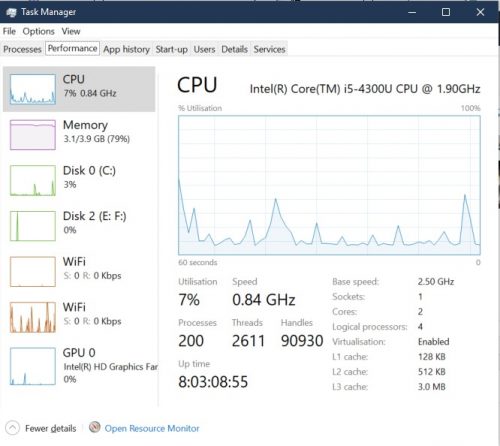Screen dimensions: 500x446
Task: Open the Memory usage graph thumbnail
Action: (33, 135)
